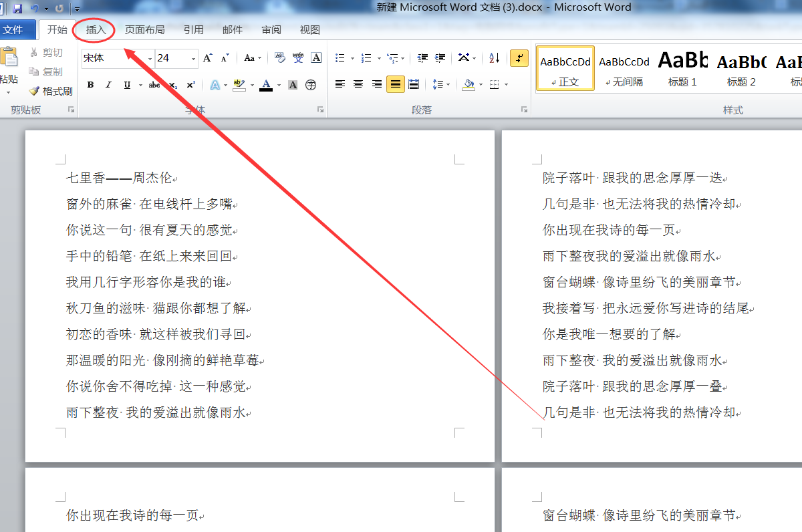Sort text with the A-Z icon
This screenshot has height=532, width=802.
pyautogui.click(x=495, y=58)
